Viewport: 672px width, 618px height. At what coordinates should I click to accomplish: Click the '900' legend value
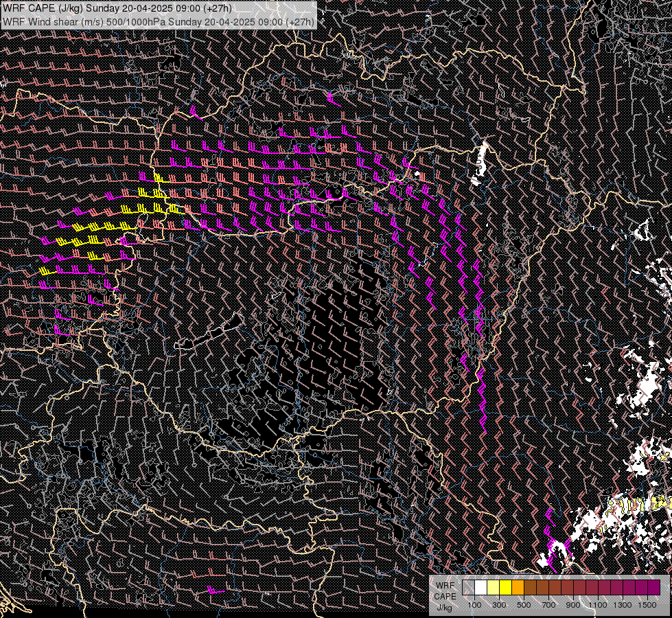(x=573, y=605)
